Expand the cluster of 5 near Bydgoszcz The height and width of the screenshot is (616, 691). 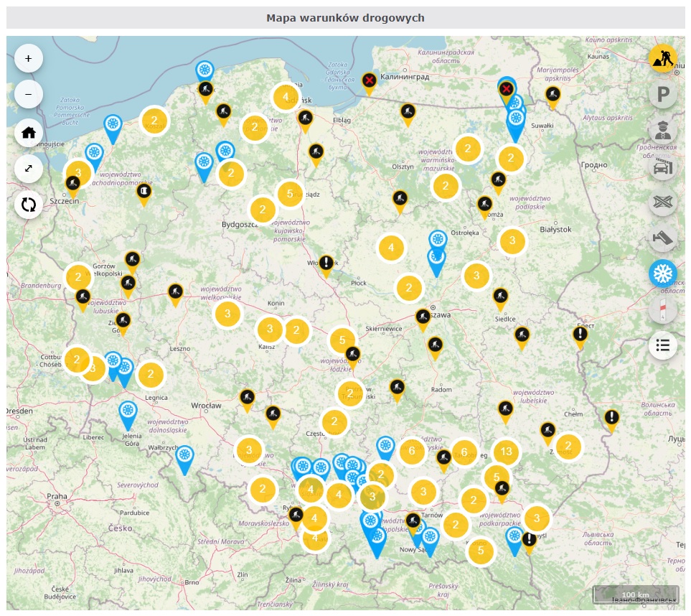tap(290, 193)
